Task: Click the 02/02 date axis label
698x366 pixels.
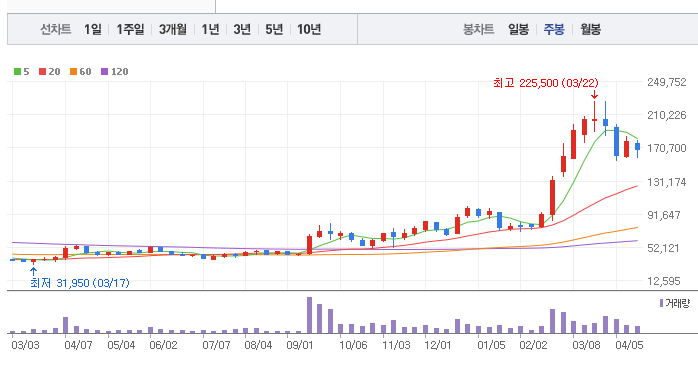Action: [x=533, y=345]
